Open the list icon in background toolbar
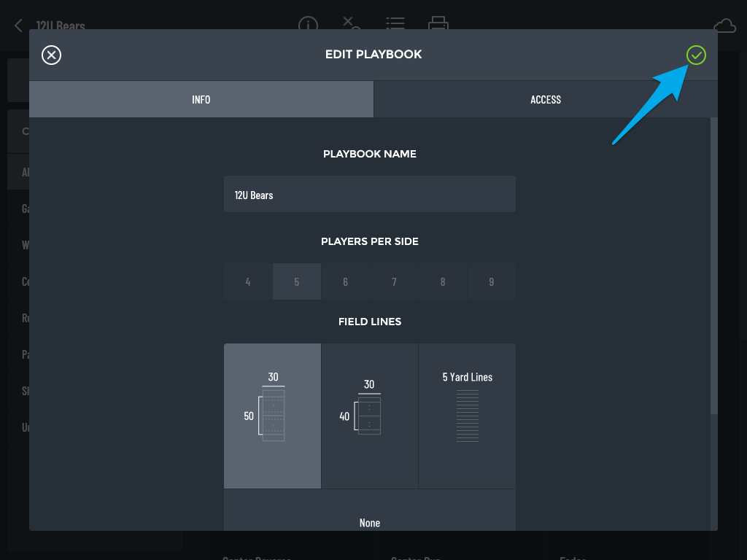The width and height of the screenshot is (747, 560). click(x=395, y=23)
